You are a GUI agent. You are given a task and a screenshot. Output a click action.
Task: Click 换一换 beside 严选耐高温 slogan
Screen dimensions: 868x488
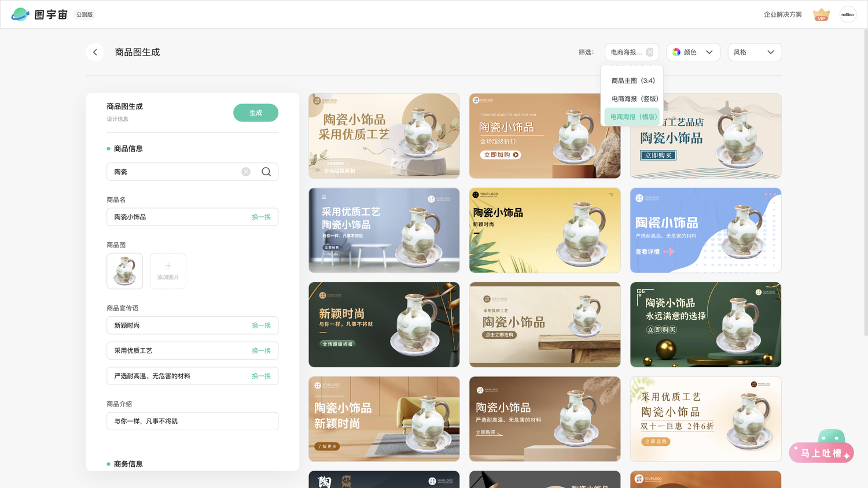261,376
